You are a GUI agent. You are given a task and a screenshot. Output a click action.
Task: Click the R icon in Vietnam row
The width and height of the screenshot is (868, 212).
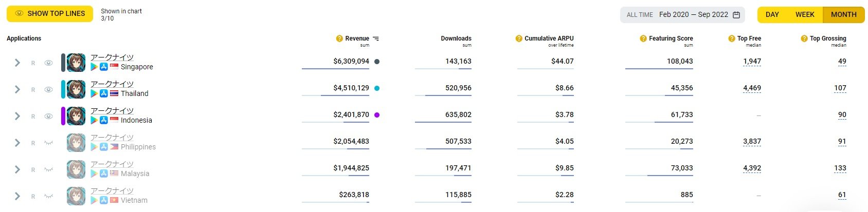point(33,197)
